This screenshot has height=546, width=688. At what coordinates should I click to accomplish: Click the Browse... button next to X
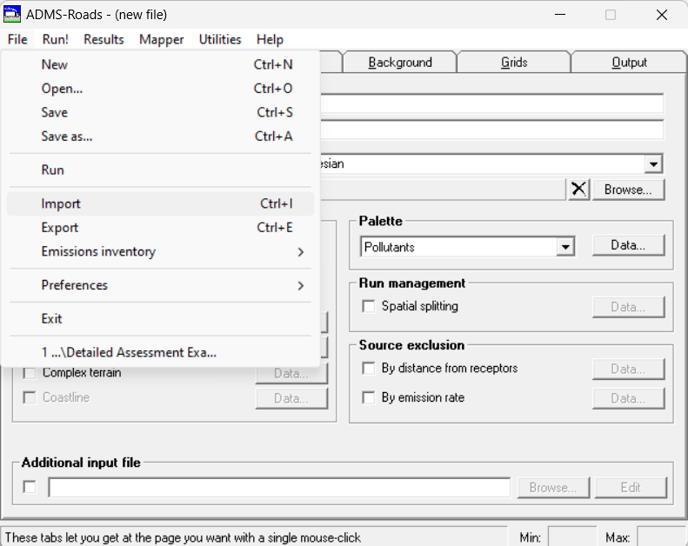628,189
